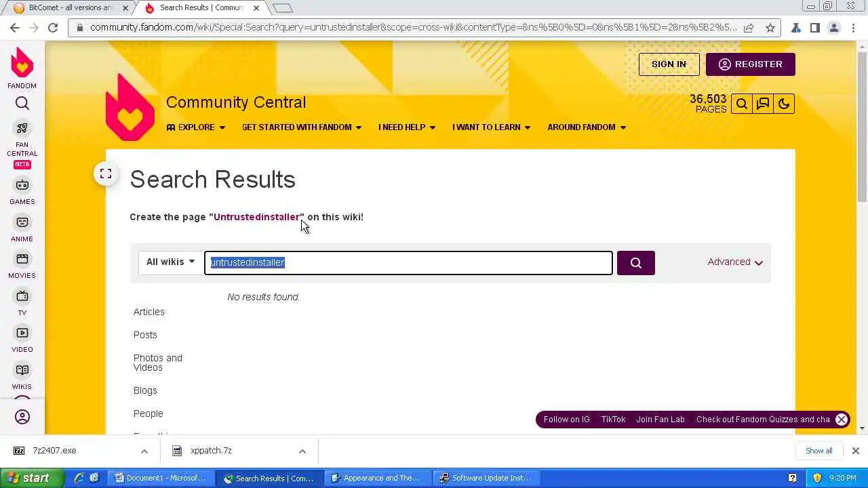Image resolution: width=868 pixels, height=488 pixels.
Task: Open the Games sidebar section
Action: coord(22,191)
